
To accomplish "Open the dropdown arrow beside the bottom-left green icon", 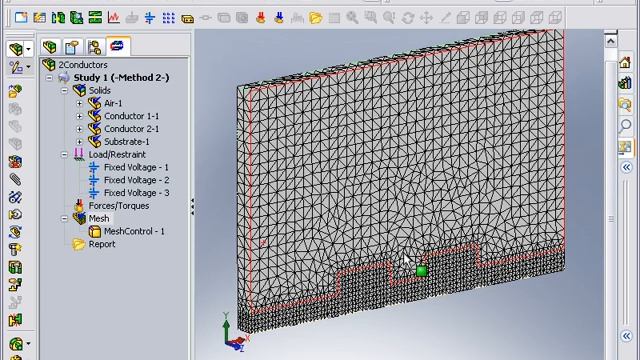I will (28, 344).
